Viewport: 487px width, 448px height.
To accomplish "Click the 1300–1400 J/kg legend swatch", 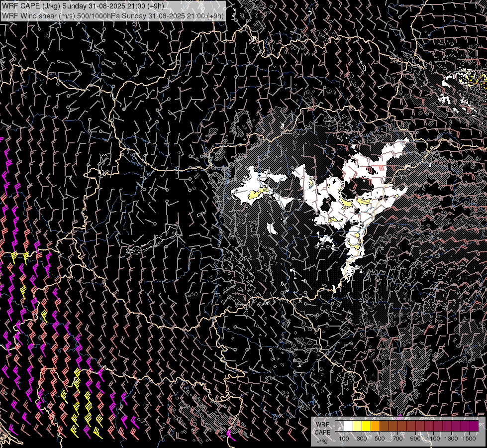I will pos(456,426).
